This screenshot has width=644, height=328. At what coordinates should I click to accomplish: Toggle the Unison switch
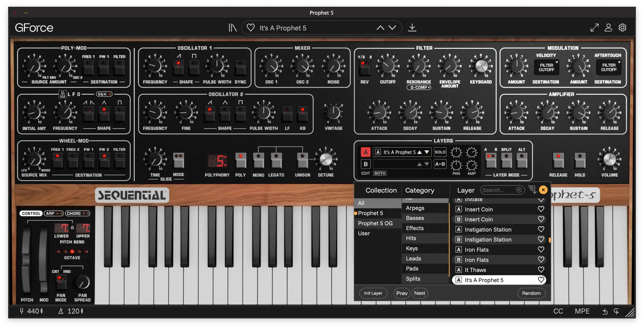click(303, 160)
